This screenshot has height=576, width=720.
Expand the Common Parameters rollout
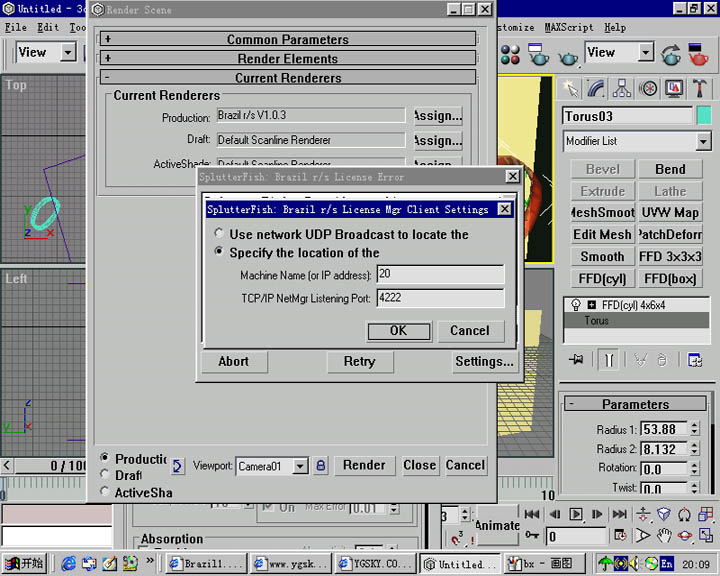[x=287, y=39]
